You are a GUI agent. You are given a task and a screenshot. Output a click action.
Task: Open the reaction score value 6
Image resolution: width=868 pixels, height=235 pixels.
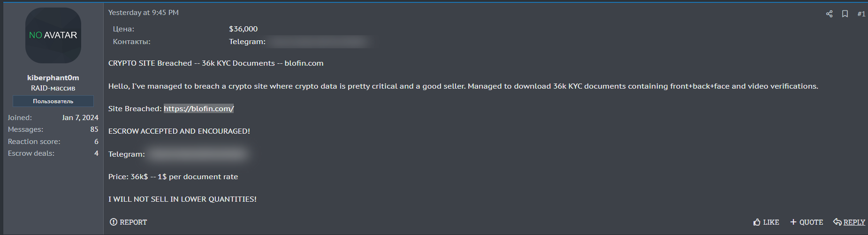click(96, 142)
